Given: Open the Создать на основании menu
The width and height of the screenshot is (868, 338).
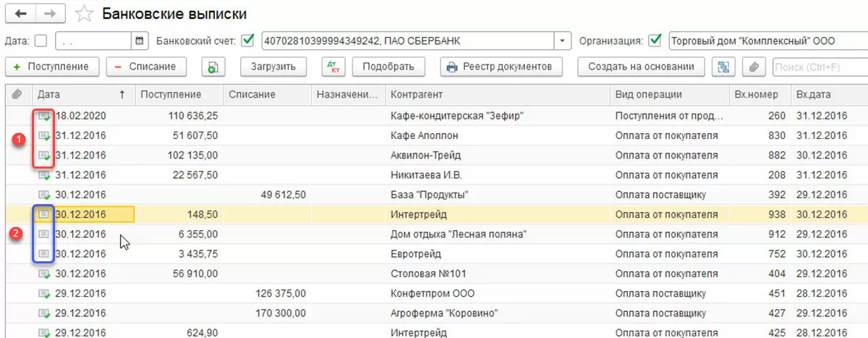Looking at the screenshot, I should pos(642,67).
